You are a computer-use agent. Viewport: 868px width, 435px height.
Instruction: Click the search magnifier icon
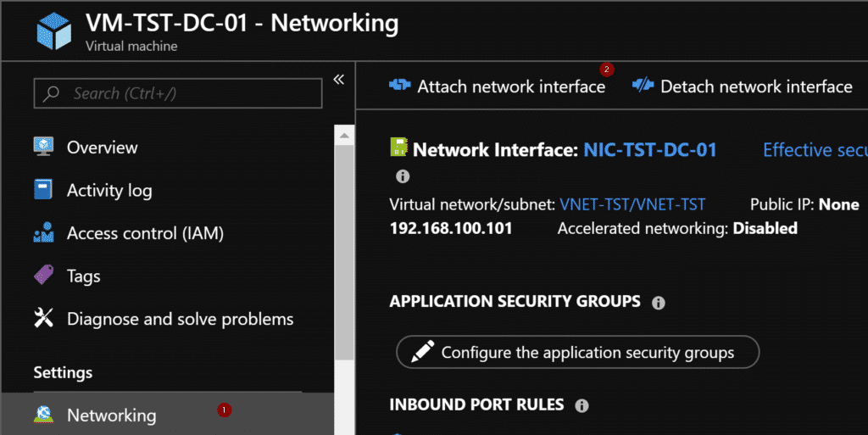[x=52, y=93]
